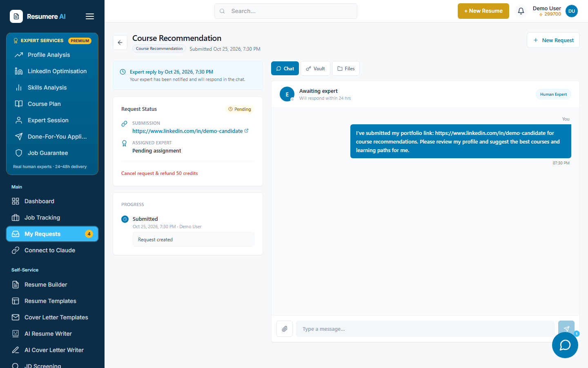Open Job Tracking page
Image resolution: width=588 pixels, height=368 pixels.
(52, 218)
